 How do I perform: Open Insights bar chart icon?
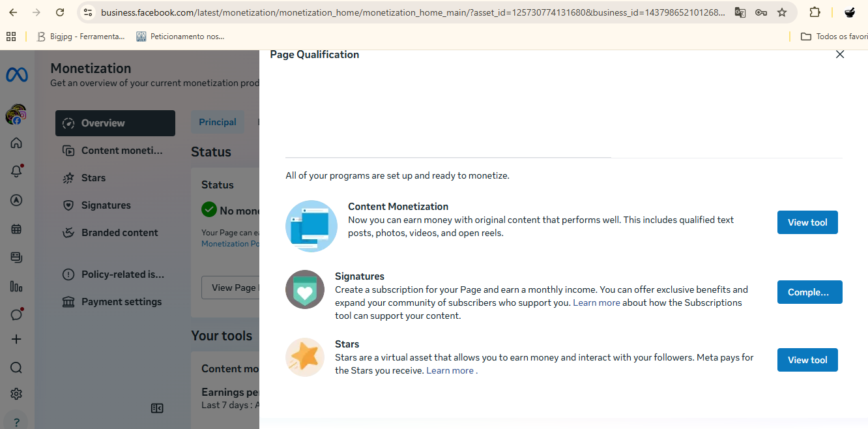click(x=16, y=286)
